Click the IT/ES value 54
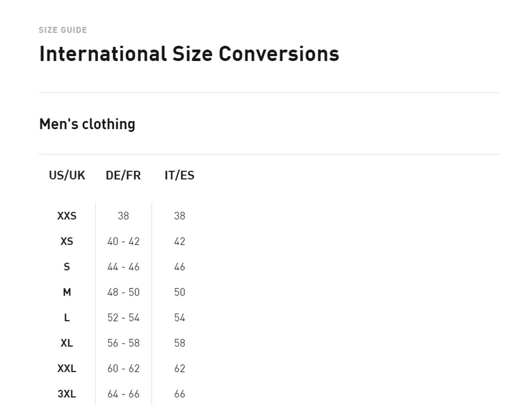This screenshot has height=420, width=512. pyautogui.click(x=180, y=317)
